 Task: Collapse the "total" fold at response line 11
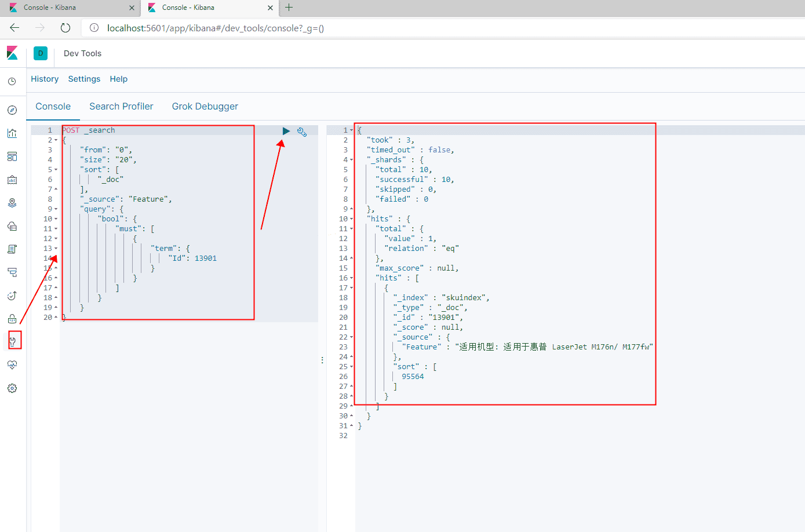352,229
